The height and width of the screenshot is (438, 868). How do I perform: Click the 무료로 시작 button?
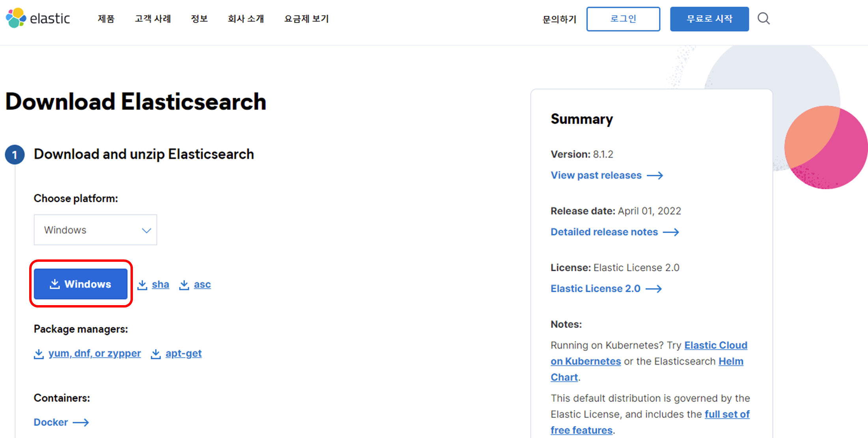pyautogui.click(x=709, y=19)
